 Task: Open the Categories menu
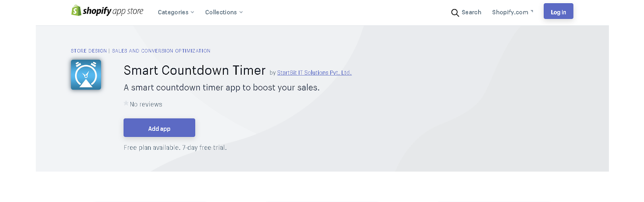(173, 12)
